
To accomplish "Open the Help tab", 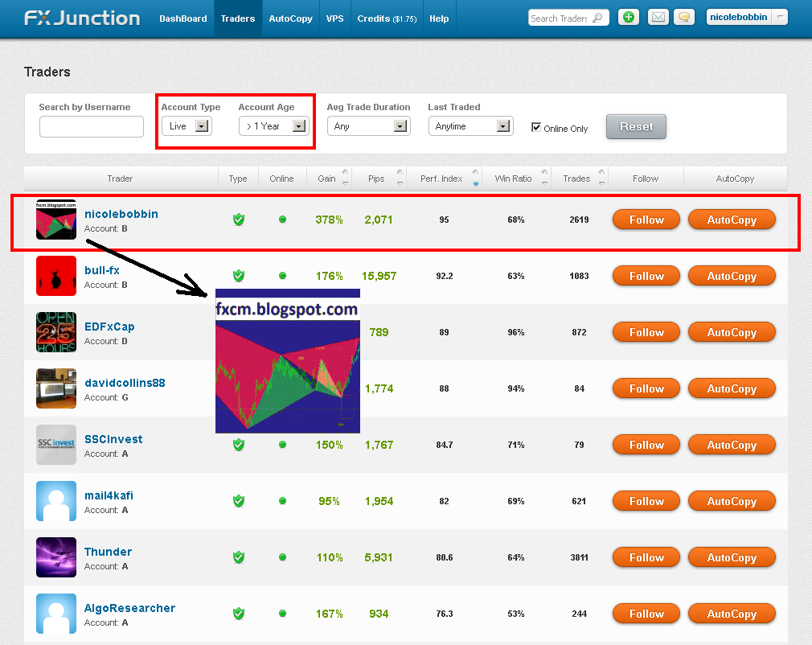I will tap(439, 18).
